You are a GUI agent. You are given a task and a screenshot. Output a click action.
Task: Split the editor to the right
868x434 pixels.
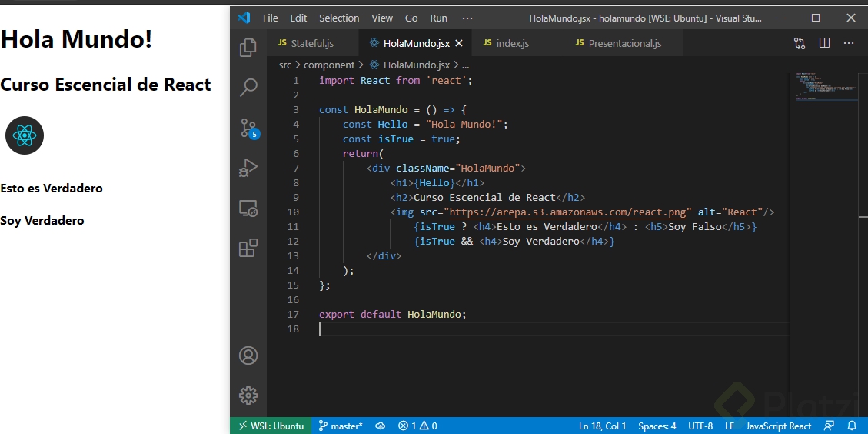824,43
